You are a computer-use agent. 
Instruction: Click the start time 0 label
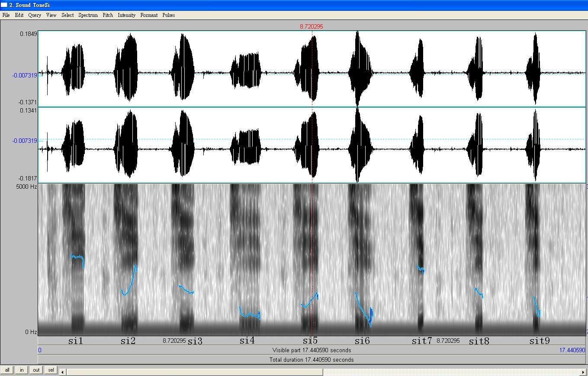(40, 350)
